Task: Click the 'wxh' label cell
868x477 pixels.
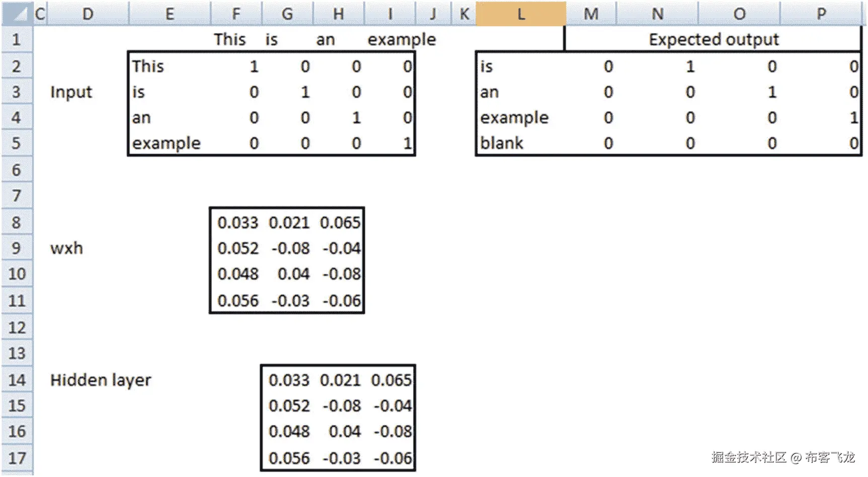Action: (66, 248)
